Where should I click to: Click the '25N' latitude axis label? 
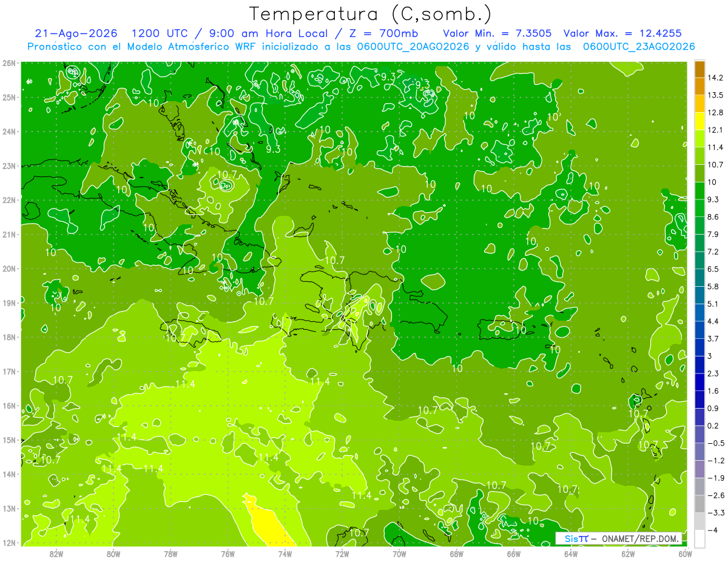tap(9, 97)
